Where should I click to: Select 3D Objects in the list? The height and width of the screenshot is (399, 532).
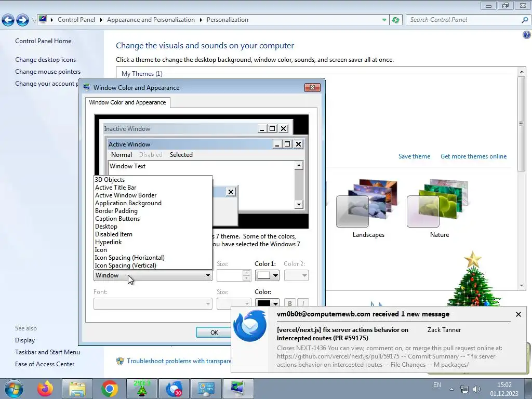click(153, 180)
